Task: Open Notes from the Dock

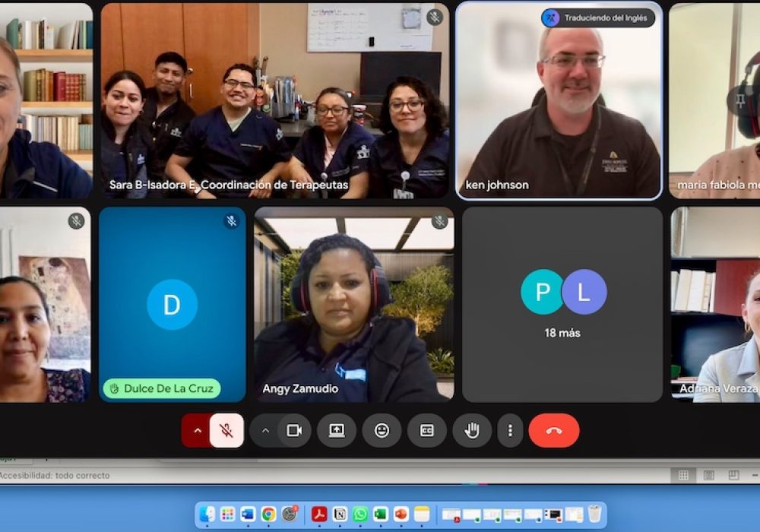Action: click(x=422, y=514)
